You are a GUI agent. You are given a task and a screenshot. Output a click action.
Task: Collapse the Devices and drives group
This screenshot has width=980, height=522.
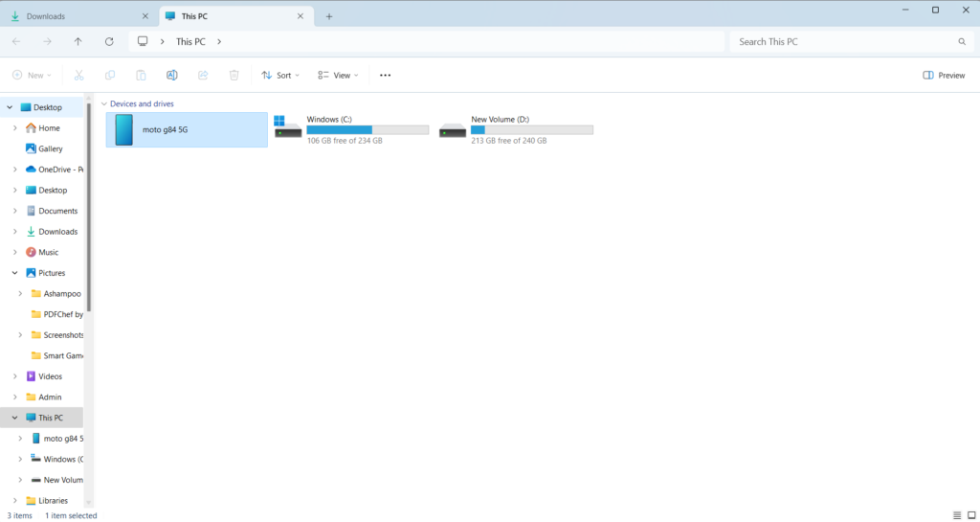click(103, 103)
